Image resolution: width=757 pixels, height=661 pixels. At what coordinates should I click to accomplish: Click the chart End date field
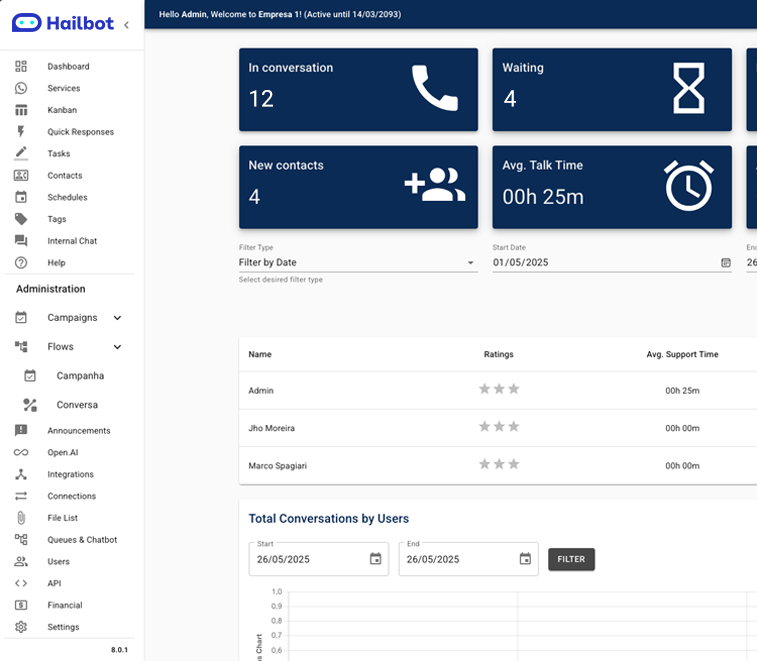[x=457, y=559]
